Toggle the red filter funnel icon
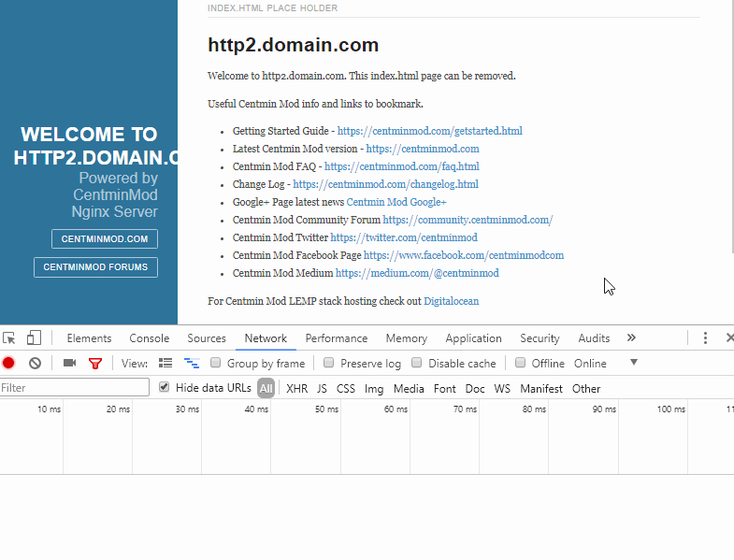Viewport: 734px width, 560px height. pos(95,364)
